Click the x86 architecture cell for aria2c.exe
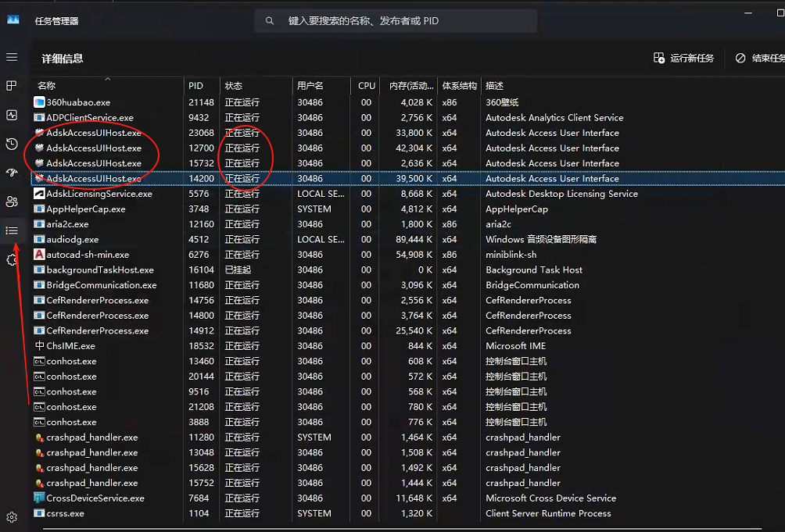 coord(450,224)
